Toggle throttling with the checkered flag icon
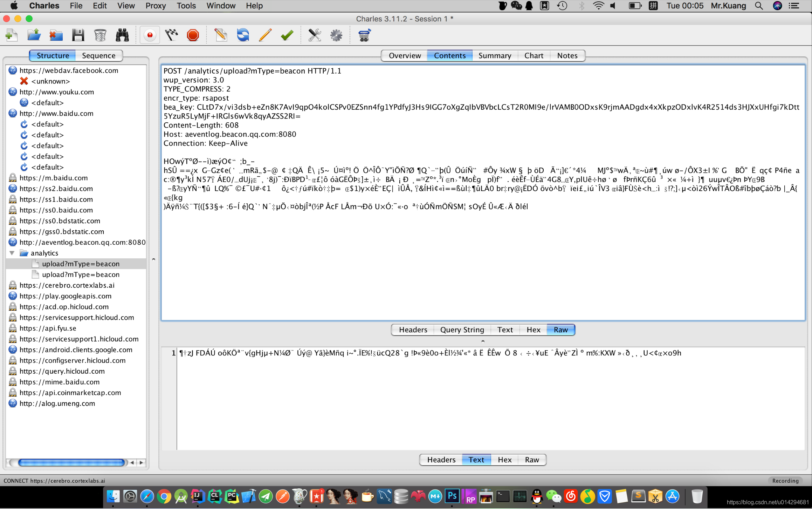Image resolution: width=812 pixels, height=509 pixels. (171, 35)
